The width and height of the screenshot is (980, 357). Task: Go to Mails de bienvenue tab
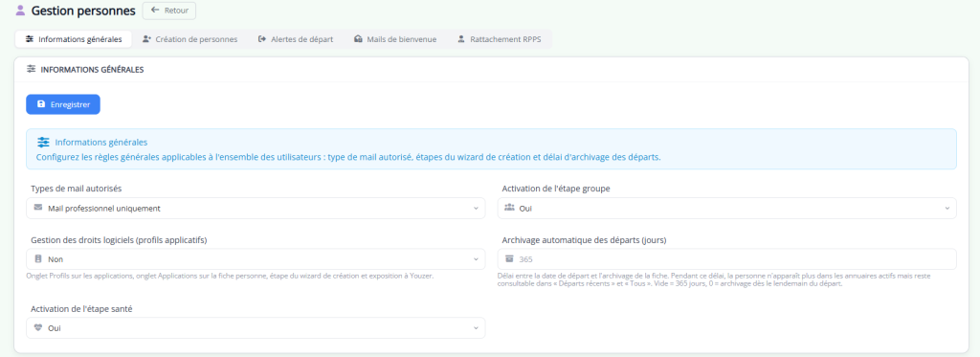(395, 39)
